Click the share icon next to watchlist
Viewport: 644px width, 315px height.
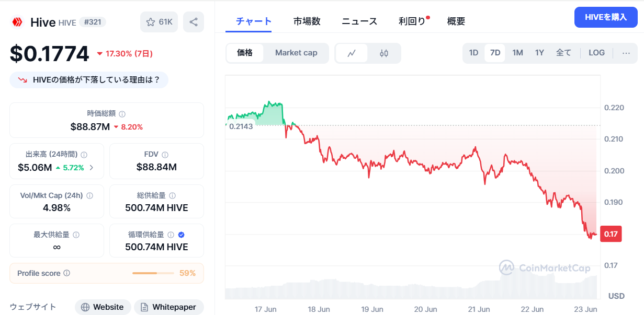[194, 22]
